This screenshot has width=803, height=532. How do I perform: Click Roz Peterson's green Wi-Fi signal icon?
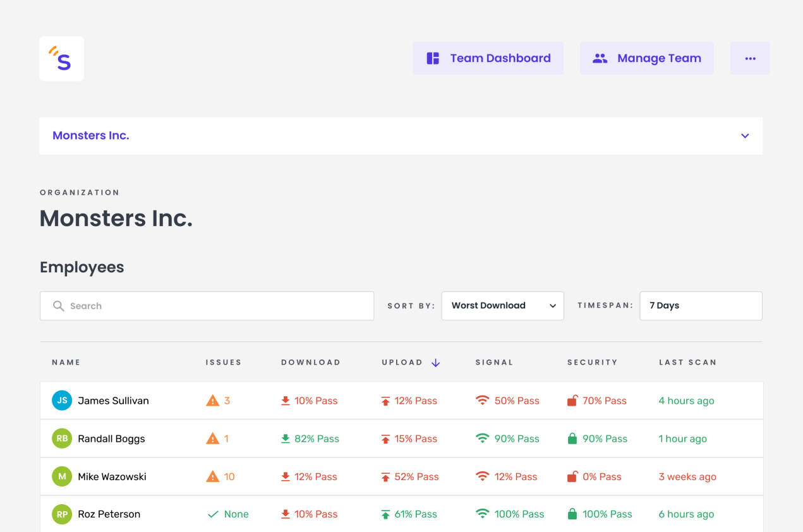pos(483,514)
